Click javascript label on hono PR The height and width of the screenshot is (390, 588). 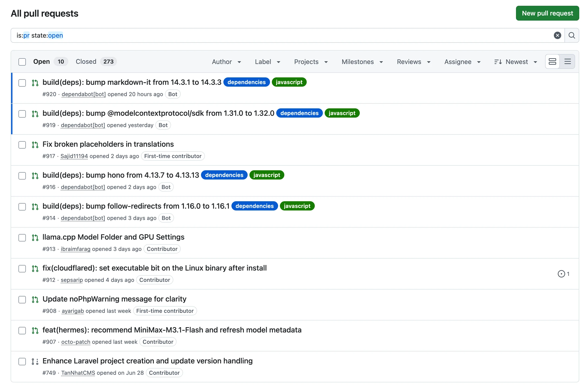pos(267,175)
